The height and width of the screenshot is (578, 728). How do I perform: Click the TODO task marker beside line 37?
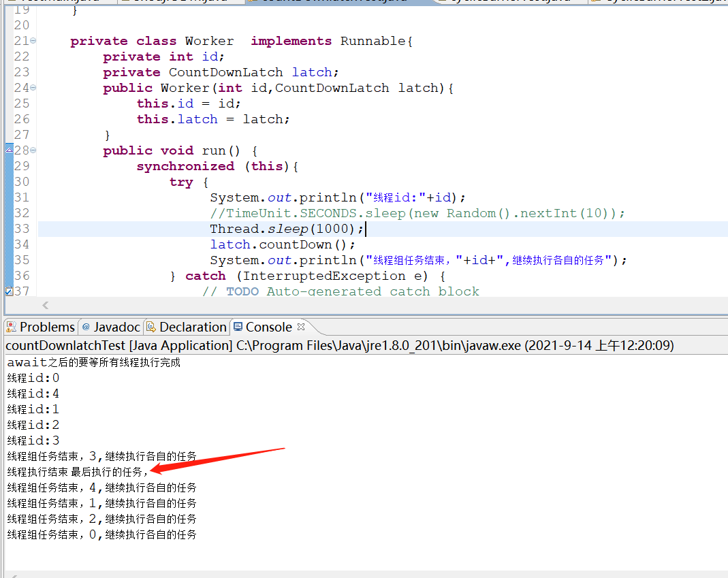point(9,291)
